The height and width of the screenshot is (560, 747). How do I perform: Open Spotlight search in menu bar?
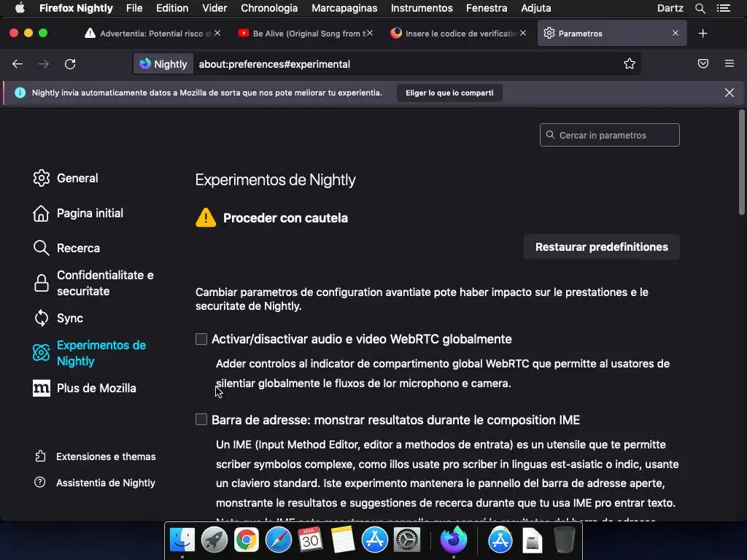700,8
